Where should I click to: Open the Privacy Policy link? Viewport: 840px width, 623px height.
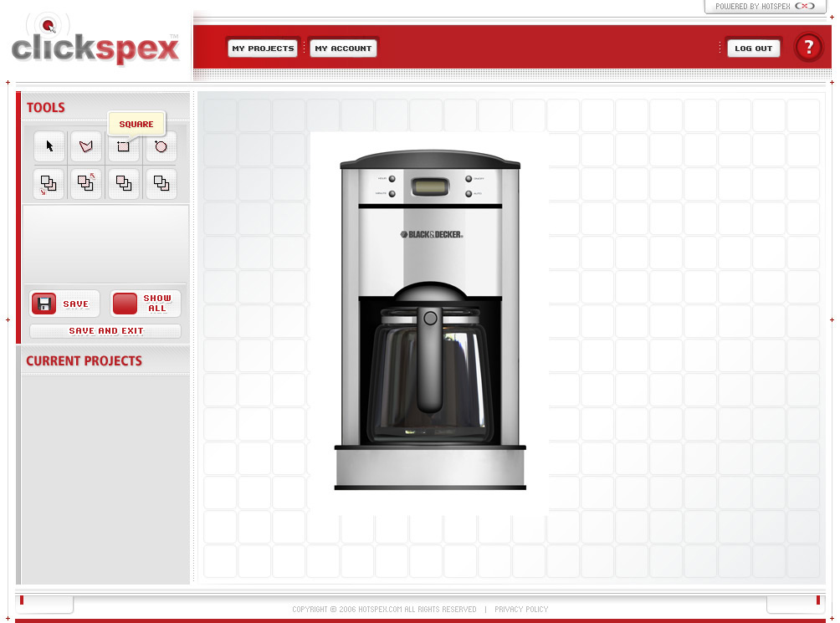(521, 610)
